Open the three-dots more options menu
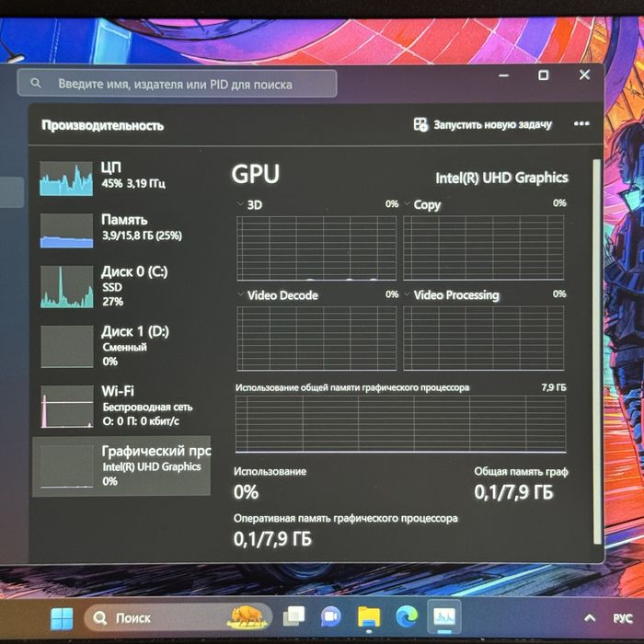Screen dimensions: 644x644 tap(581, 123)
